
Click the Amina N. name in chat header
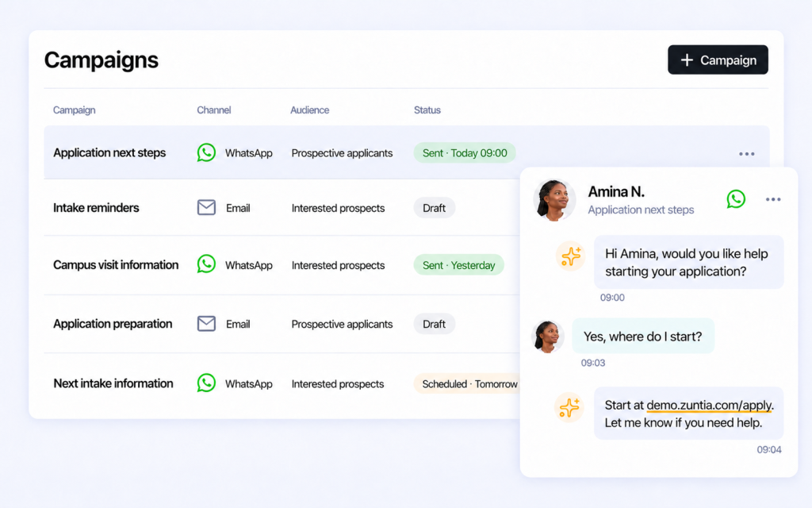pyautogui.click(x=616, y=192)
